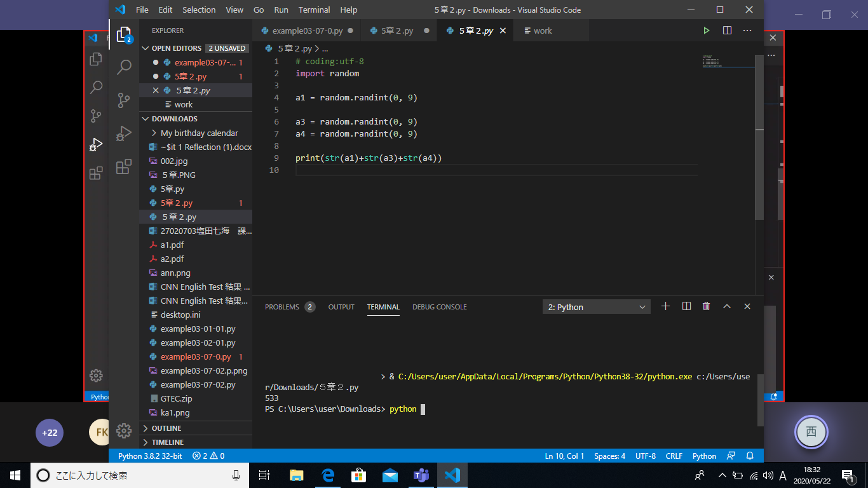Create a new terminal with plus icon
868x488 pixels.
pos(665,306)
